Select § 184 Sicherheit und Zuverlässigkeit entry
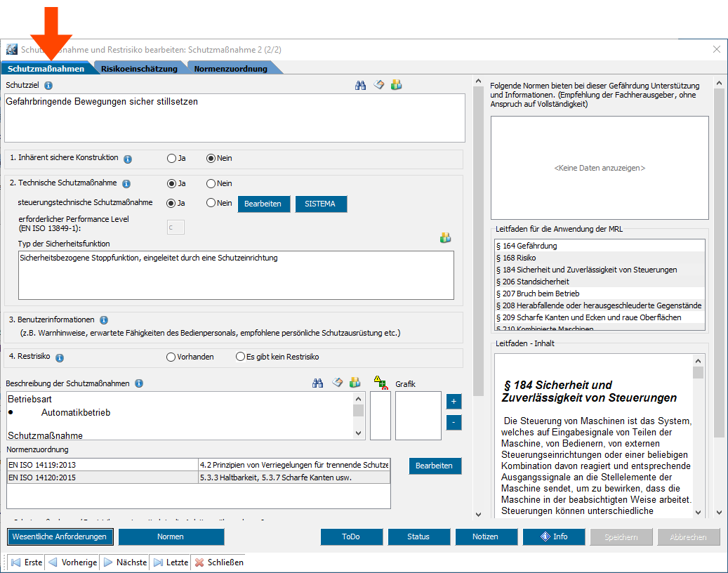Screen dimensions: 728x573 [x=586, y=270]
